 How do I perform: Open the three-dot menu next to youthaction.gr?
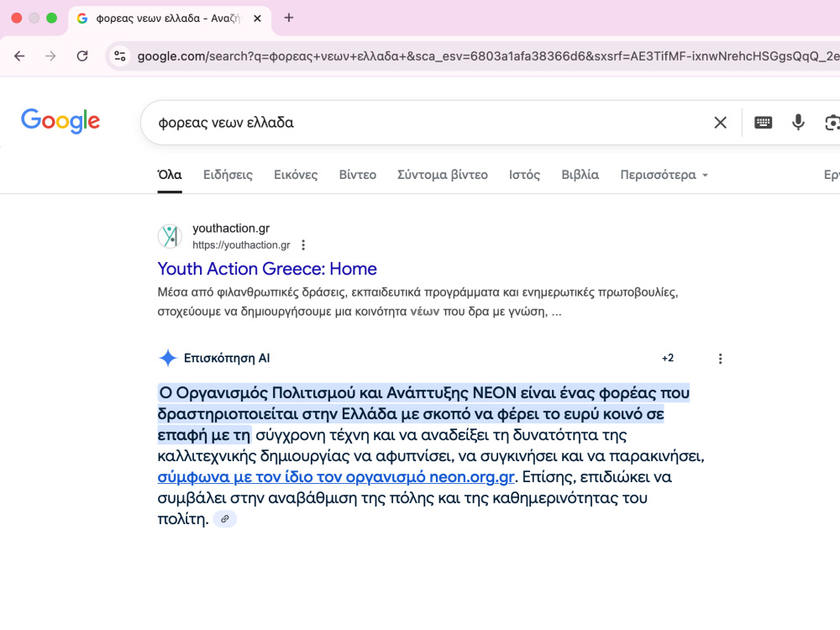tap(303, 244)
